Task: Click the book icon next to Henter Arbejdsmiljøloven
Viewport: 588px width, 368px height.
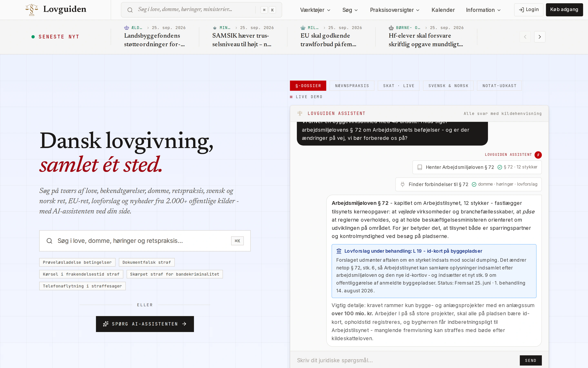Action: pos(420,167)
